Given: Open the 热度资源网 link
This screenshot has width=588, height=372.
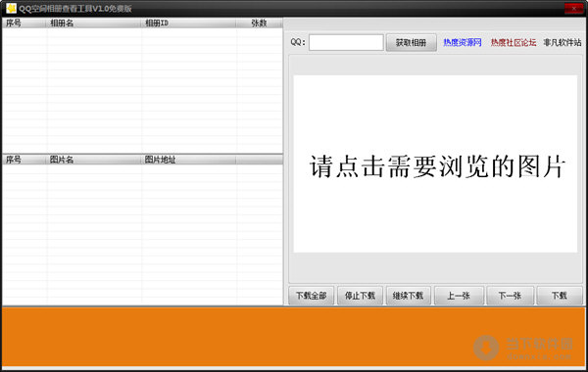Looking at the screenshot, I should pyautogui.click(x=463, y=42).
